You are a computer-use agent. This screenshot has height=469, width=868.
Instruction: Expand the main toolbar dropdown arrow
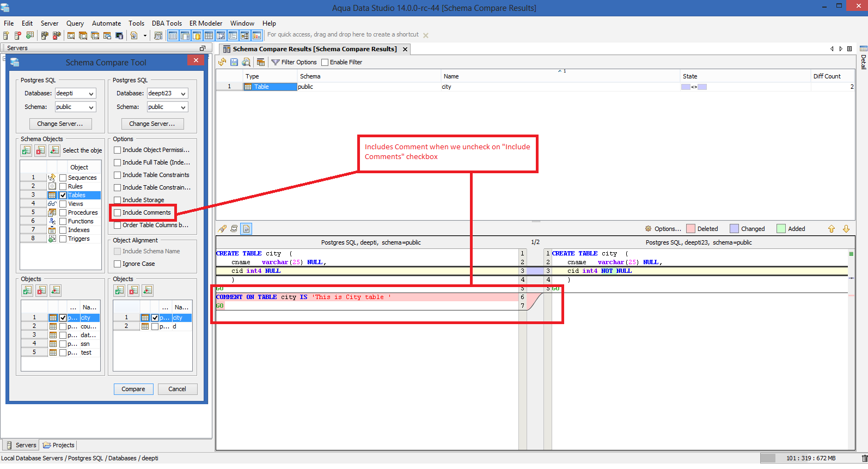tap(145, 35)
